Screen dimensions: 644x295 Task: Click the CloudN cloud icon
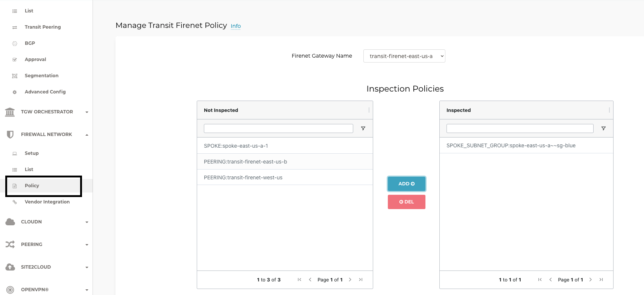10,222
